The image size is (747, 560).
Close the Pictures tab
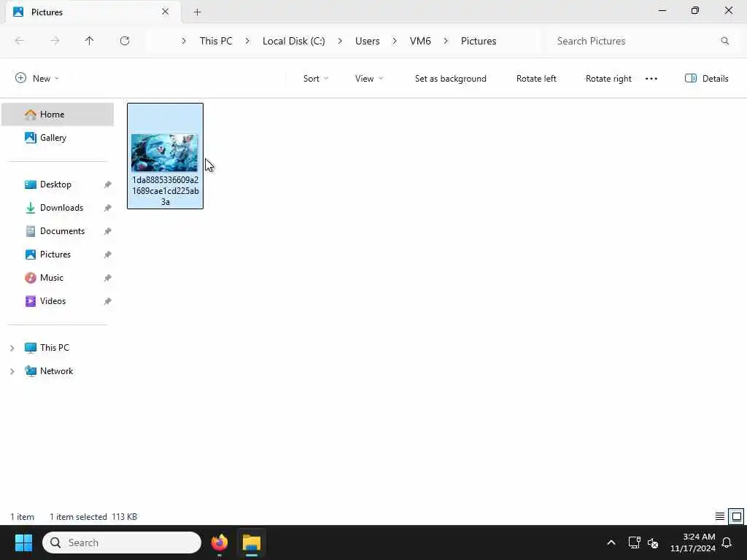click(166, 12)
